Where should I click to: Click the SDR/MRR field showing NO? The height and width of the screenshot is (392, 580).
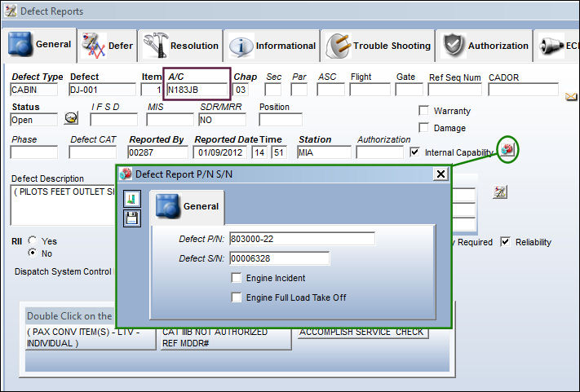click(x=223, y=120)
